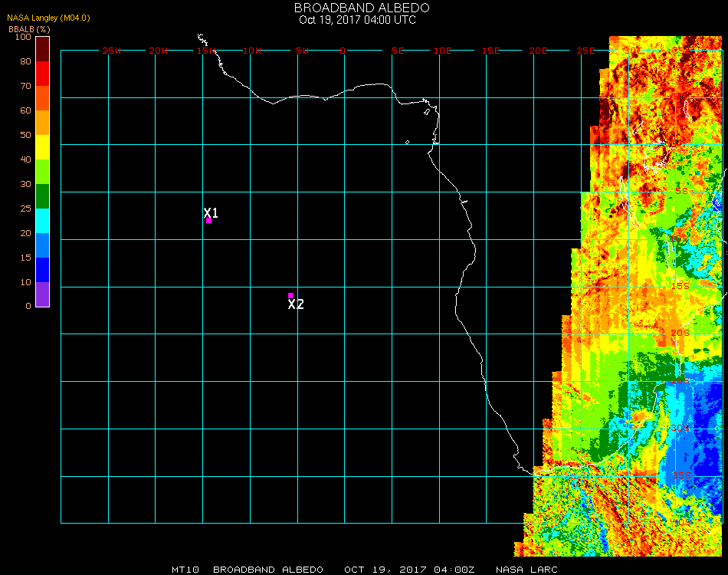
Task: Click the purple 0-10 colorbar segment
Action: [42, 294]
